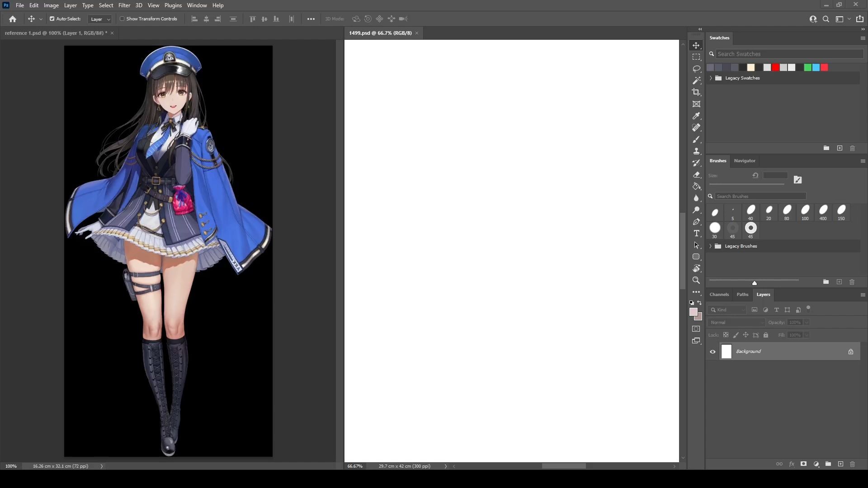Toggle the layer filter on/off switch

[808, 308]
